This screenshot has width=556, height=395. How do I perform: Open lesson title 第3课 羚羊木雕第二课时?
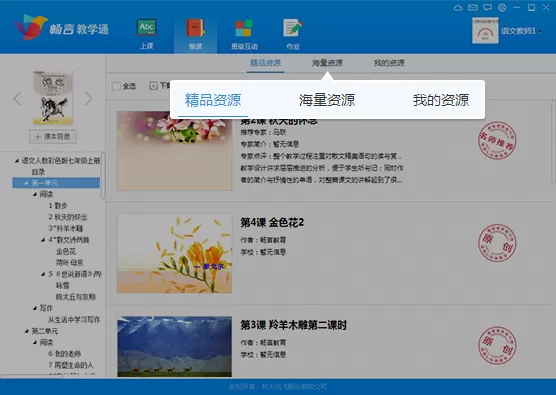(x=293, y=325)
